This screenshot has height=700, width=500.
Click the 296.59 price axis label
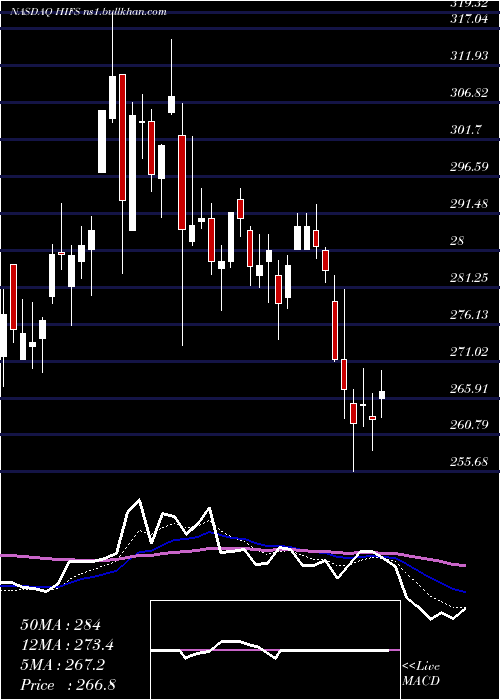click(469, 167)
